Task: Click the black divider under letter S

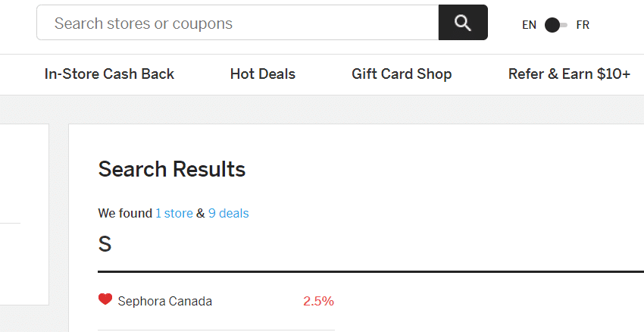Action: click(371, 271)
